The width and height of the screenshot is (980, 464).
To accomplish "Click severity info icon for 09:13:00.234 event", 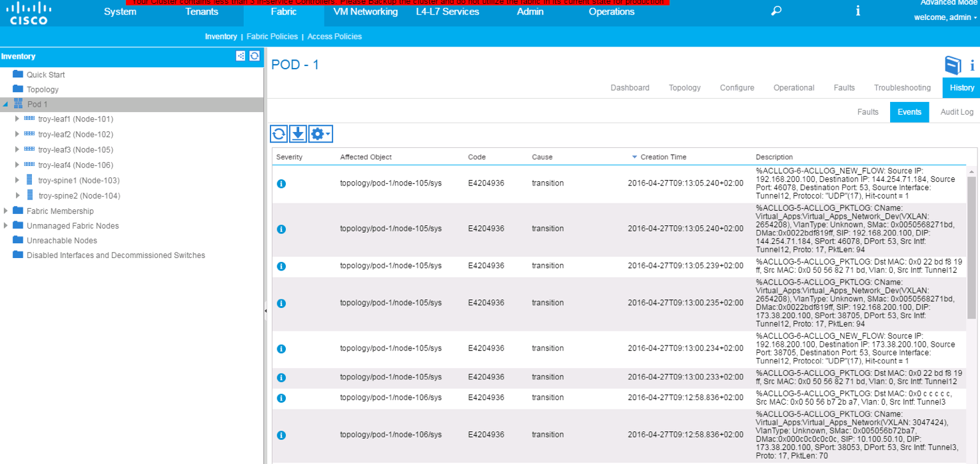I will 281,349.
